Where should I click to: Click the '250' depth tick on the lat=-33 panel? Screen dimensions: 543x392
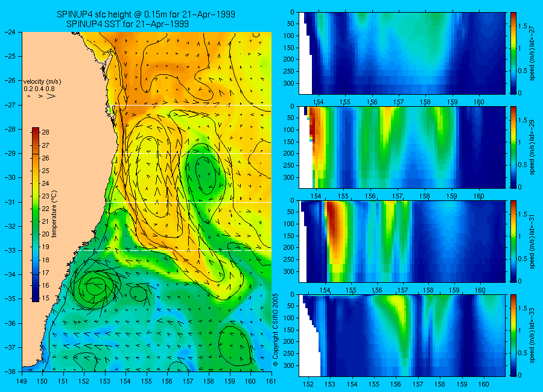(288, 353)
